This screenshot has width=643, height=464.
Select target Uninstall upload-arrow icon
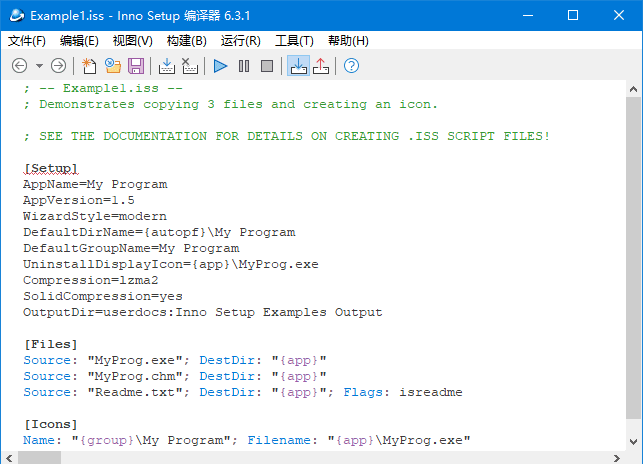pos(321,66)
